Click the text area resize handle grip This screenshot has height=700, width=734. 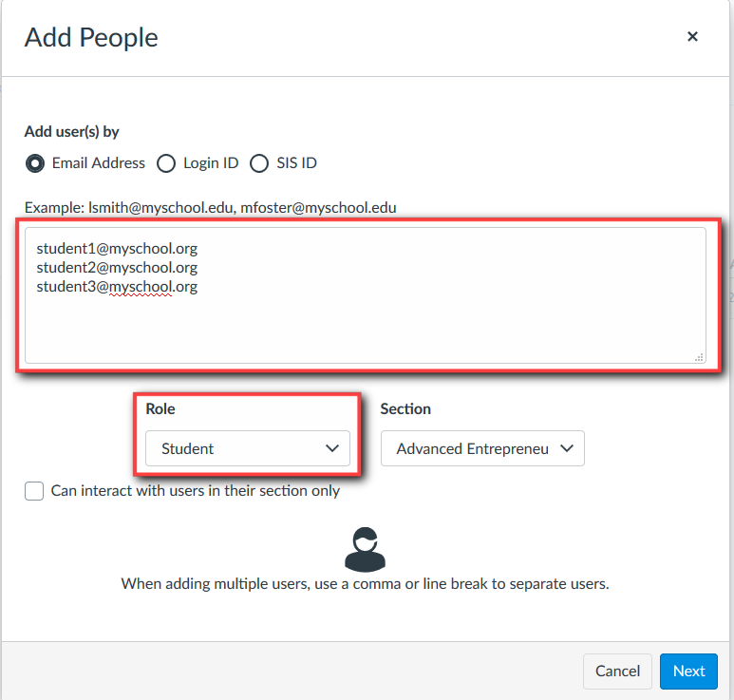point(700,357)
